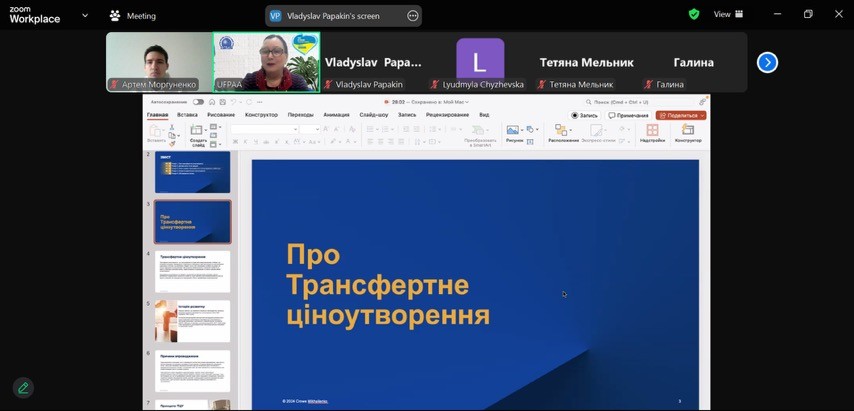Viewport: 854px width, 411px height.
Task: Click the Home icon in PowerPoint title bar
Action: pyautogui.click(x=212, y=102)
